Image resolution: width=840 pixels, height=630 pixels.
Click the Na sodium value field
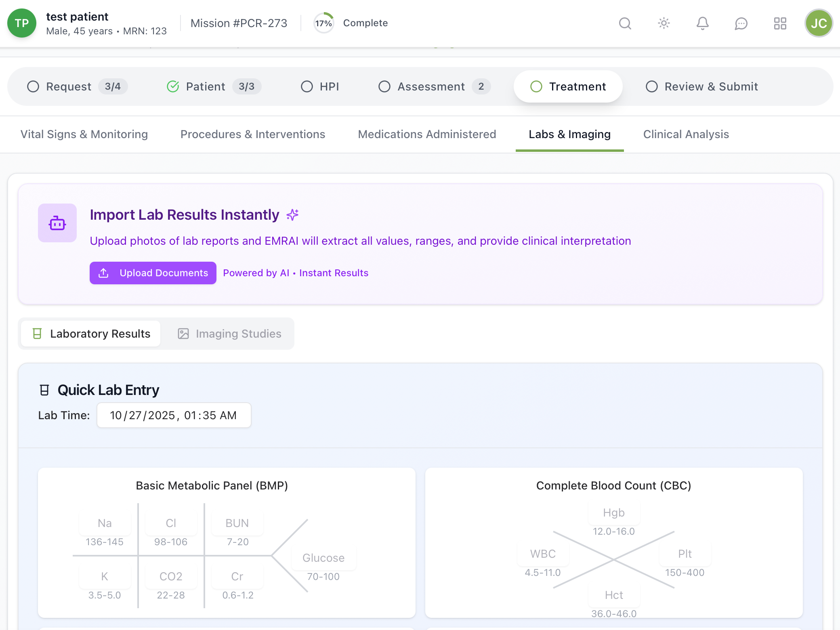point(105,523)
